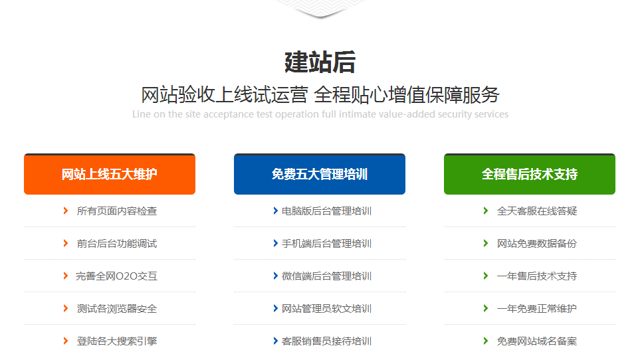Click green arrow beside 全天客服在线答疑
Screen dimensions: 644x356
point(486,211)
